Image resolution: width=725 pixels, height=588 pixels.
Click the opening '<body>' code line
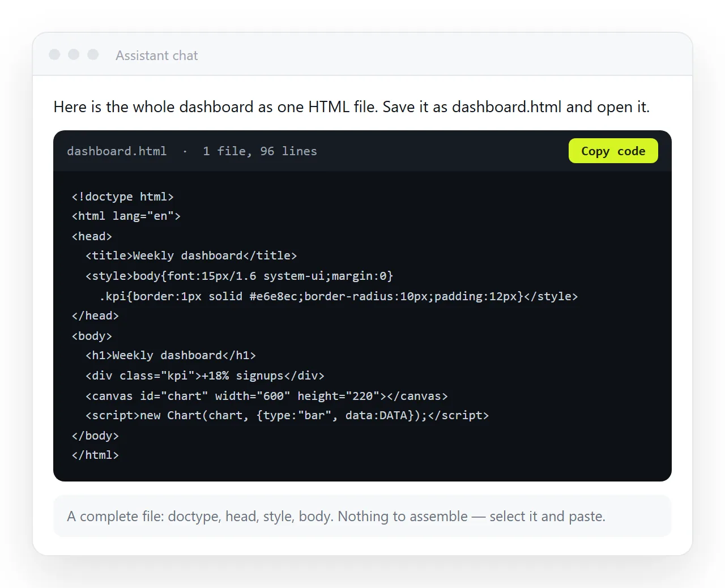click(92, 336)
